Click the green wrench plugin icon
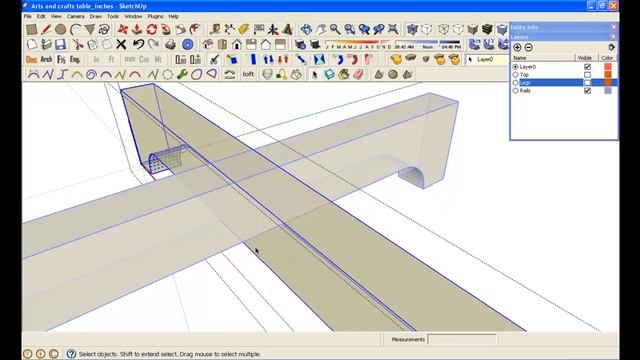Screen dimensions: 640x360 (182, 74)
